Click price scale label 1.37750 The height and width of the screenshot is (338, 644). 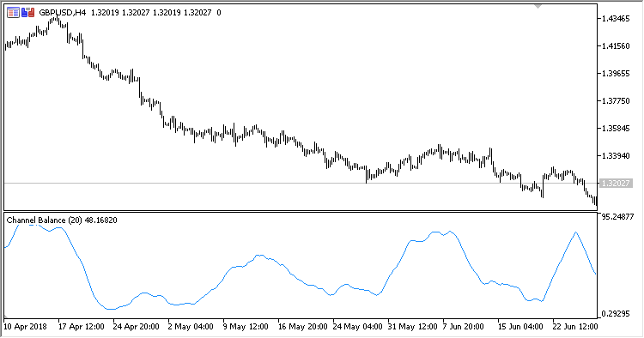click(616, 101)
